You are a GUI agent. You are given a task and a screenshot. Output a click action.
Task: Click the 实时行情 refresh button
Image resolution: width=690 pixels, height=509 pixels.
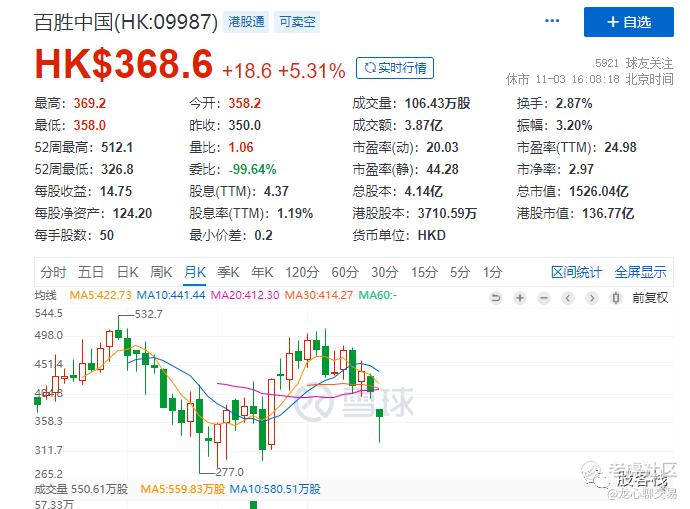[x=395, y=68]
